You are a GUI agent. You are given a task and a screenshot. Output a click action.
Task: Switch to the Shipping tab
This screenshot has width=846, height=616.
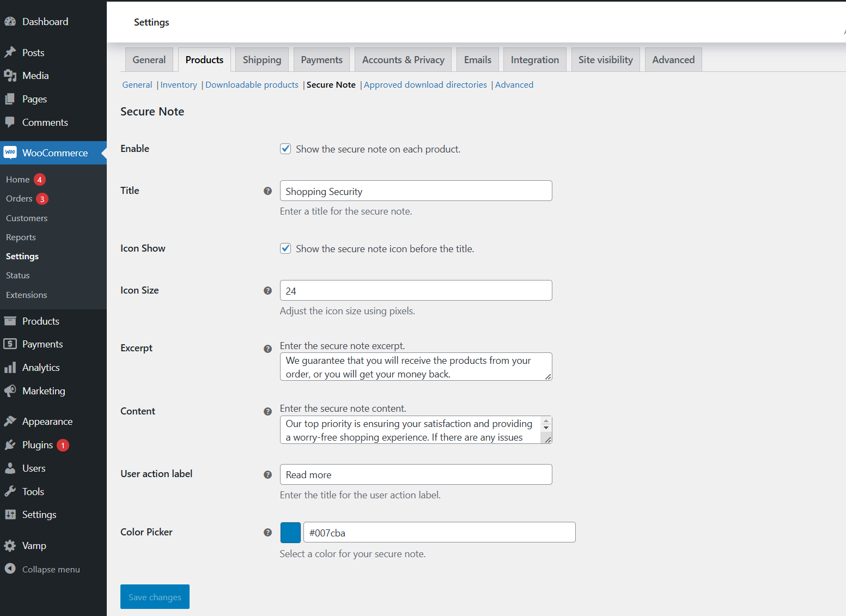pos(262,60)
